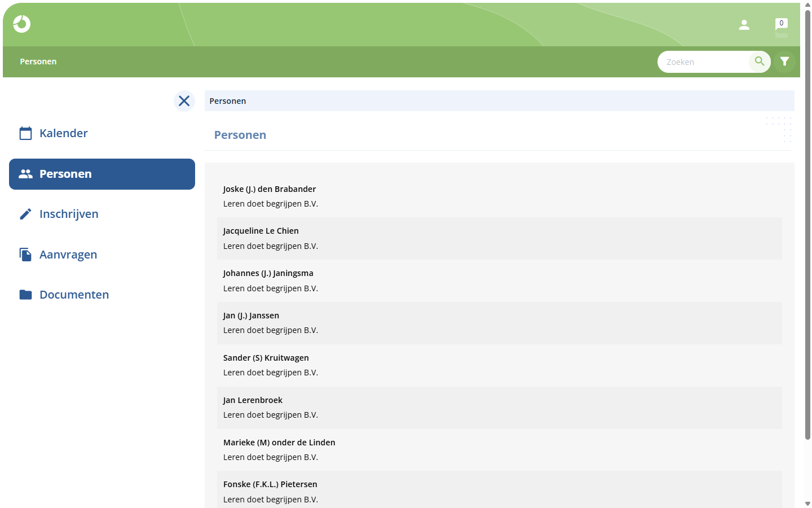
Task: Select Johannes (J.) Janingsma
Action: pyautogui.click(x=500, y=281)
